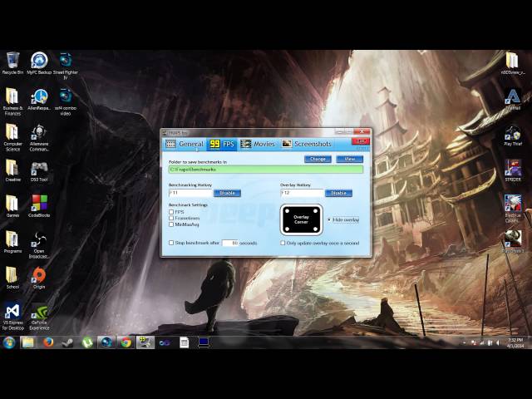Image resolution: width=532 pixels, height=399 pixels.
Task: Click the STRIDER desktop shortcut
Action: pos(513,170)
